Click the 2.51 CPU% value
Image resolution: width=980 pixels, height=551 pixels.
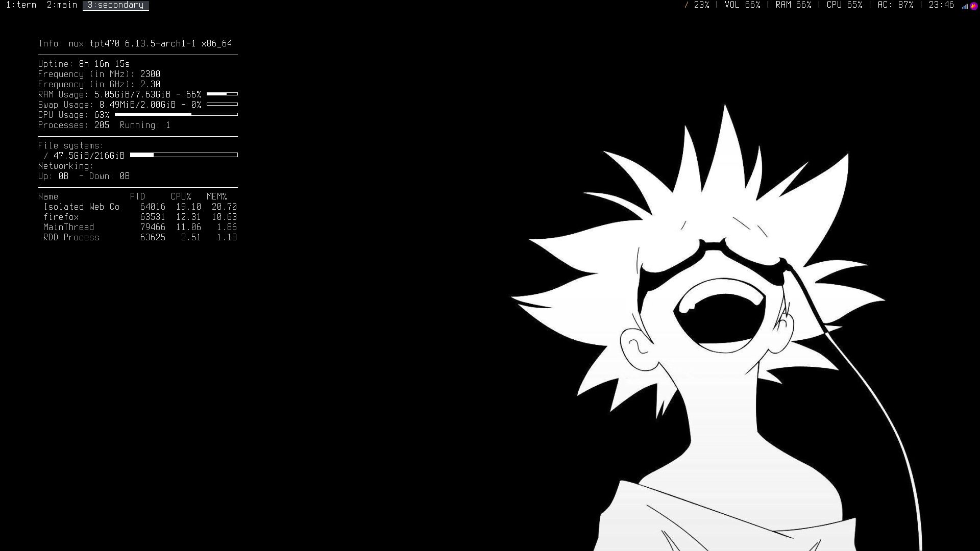click(191, 237)
